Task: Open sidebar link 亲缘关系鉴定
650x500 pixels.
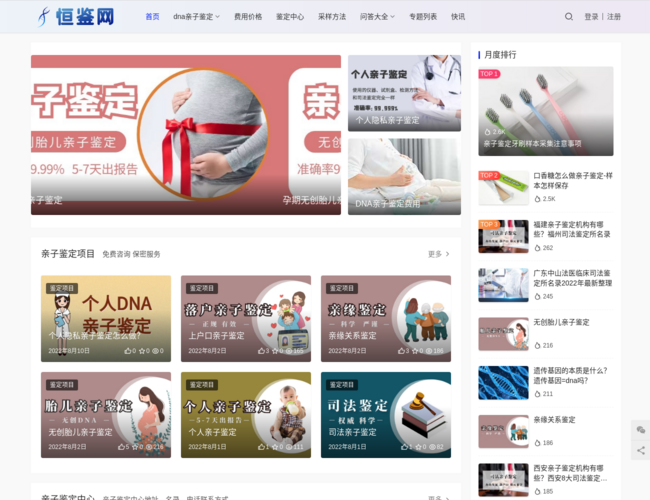Action: [x=554, y=420]
